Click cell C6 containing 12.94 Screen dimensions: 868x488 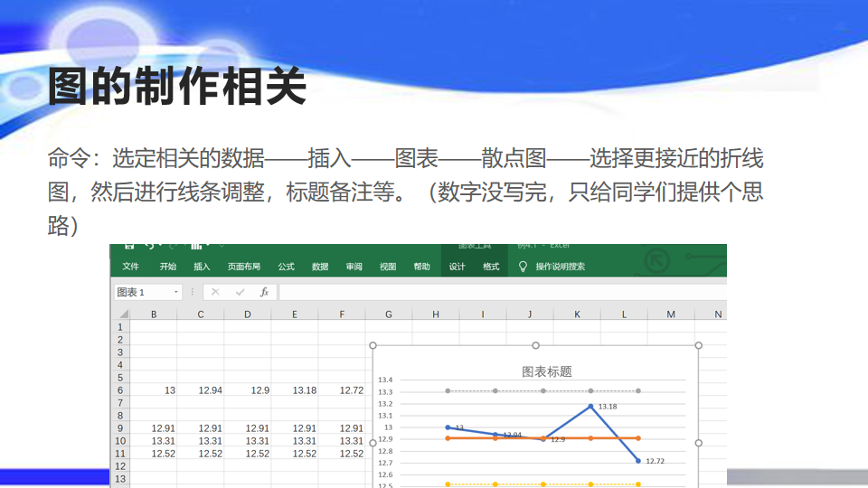pyautogui.click(x=201, y=390)
